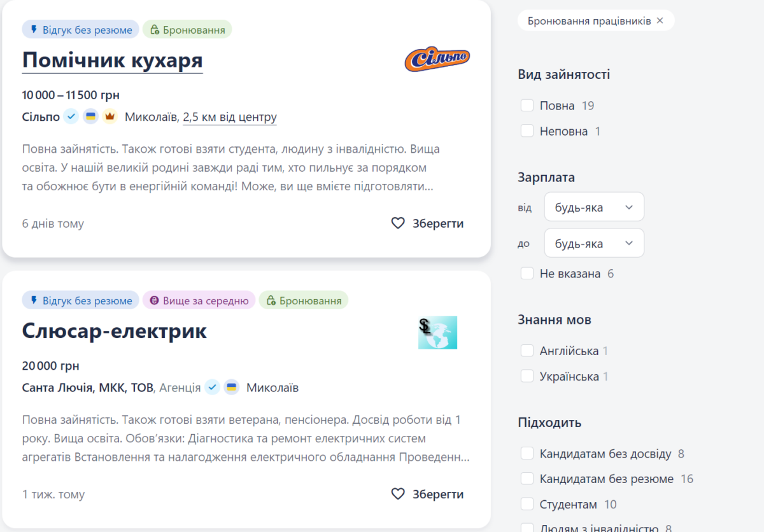The image size is (764, 532).
Task: Enable the Повна employment checkbox
Action: click(x=527, y=106)
